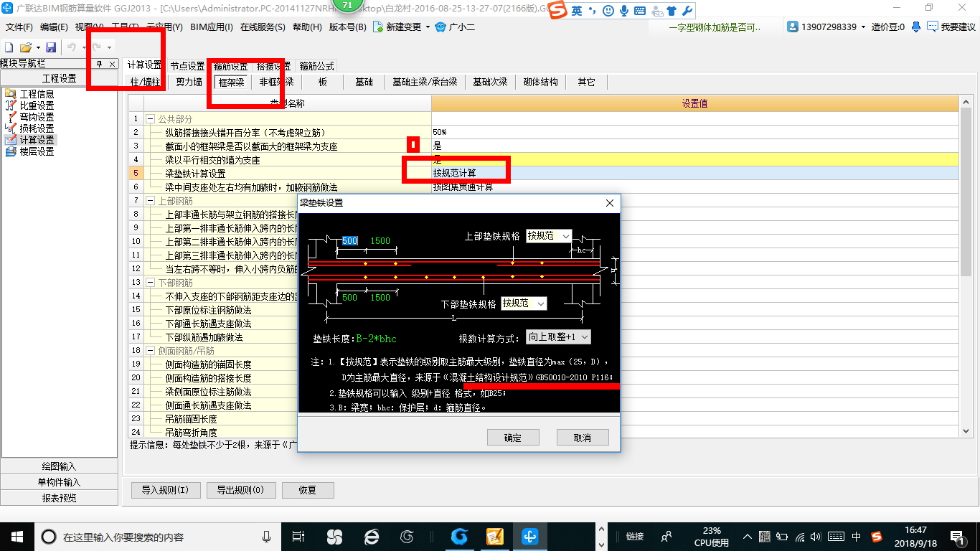This screenshot has height=551, width=980.
Task: Click 确定 button in 梁垫铁设置 dialog
Action: (x=513, y=438)
